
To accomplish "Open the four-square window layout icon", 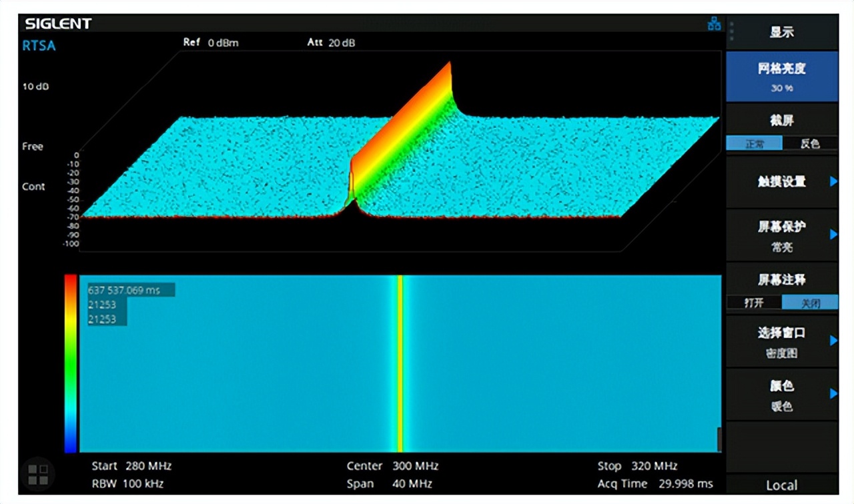I will coord(38,474).
